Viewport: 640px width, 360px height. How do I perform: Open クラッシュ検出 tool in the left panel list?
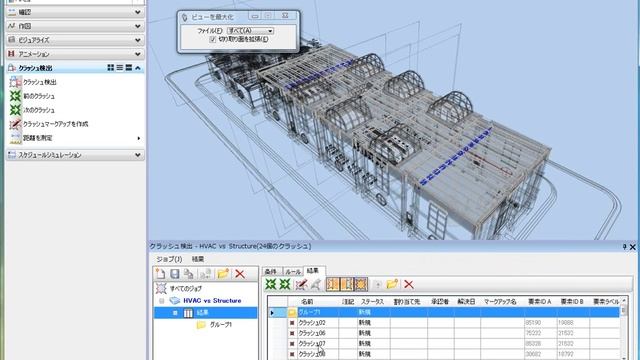[x=40, y=82]
